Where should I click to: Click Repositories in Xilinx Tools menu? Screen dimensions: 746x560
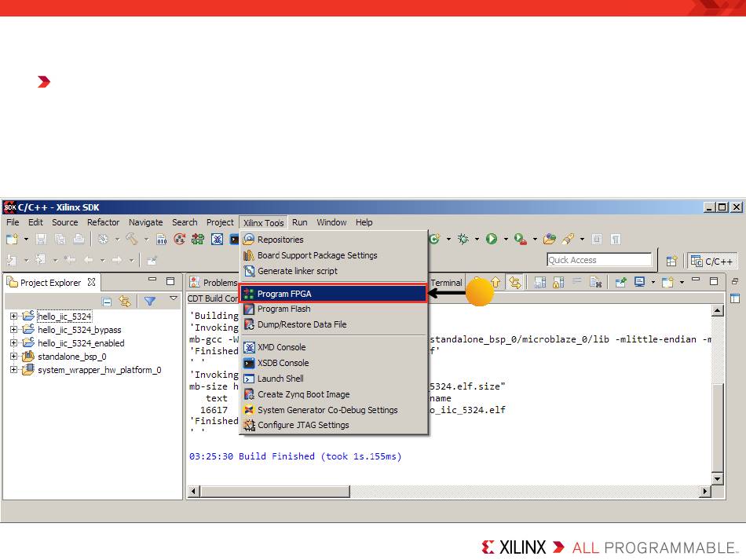point(333,240)
